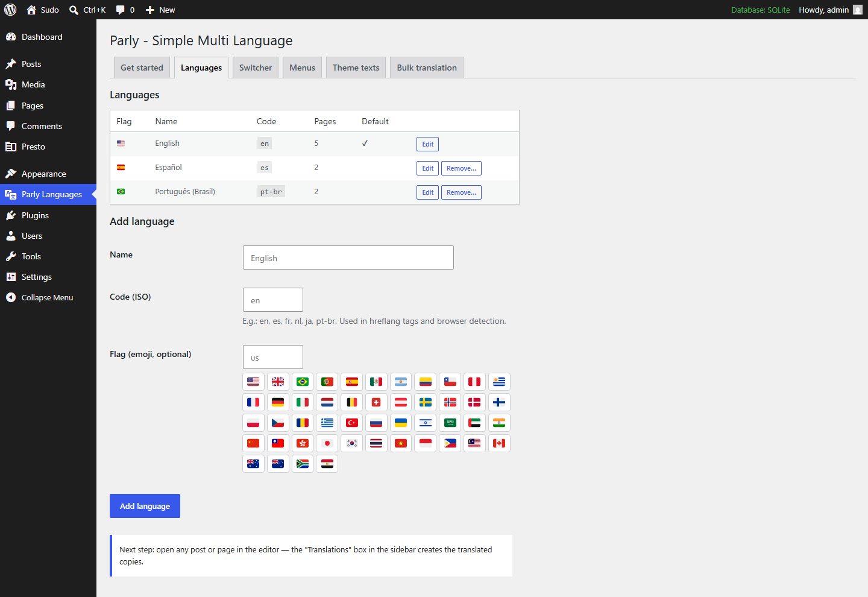Select the Greece flag button

click(x=327, y=423)
